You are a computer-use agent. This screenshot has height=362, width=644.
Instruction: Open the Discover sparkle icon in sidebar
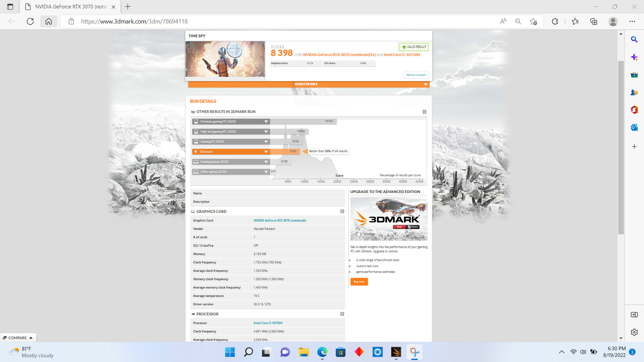pos(634,57)
